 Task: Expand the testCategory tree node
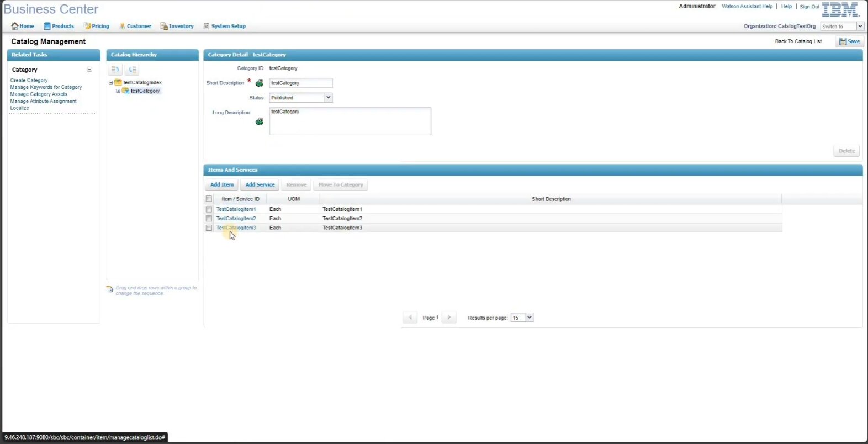point(118,91)
